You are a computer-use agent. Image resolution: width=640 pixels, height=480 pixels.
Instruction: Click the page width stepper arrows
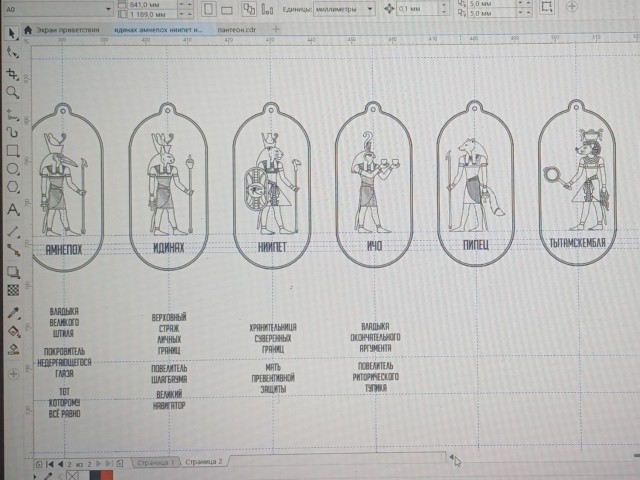click(x=186, y=4)
